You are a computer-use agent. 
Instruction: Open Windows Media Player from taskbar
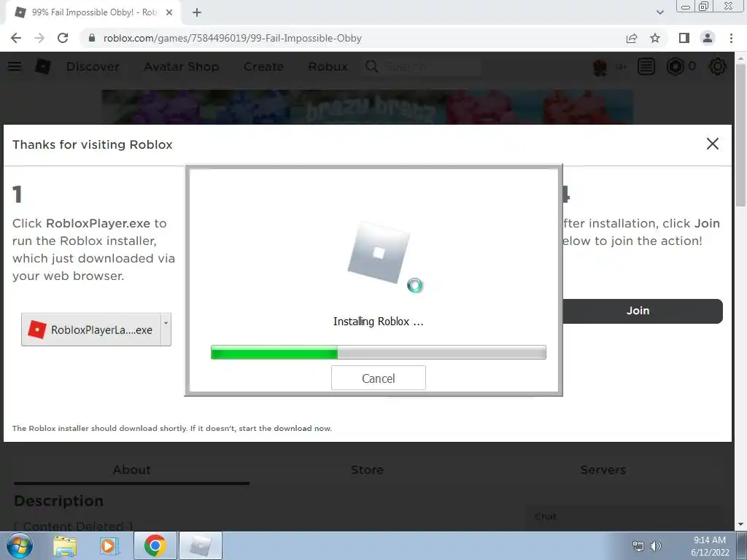(109, 545)
